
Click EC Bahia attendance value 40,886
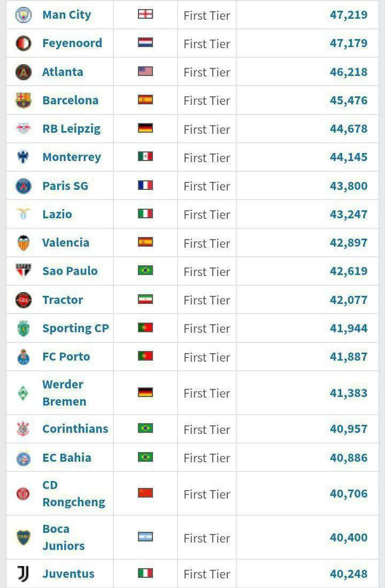click(349, 458)
